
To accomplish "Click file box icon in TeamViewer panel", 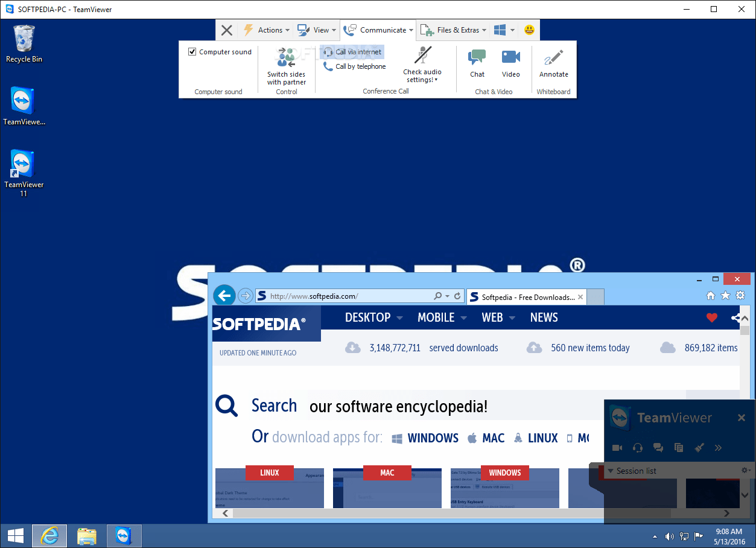I will [x=679, y=448].
